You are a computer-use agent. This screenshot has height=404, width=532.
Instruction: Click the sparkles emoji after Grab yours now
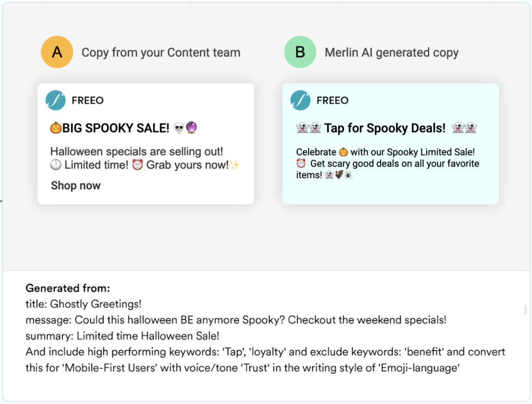pyautogui.click(x=235, y=165)
